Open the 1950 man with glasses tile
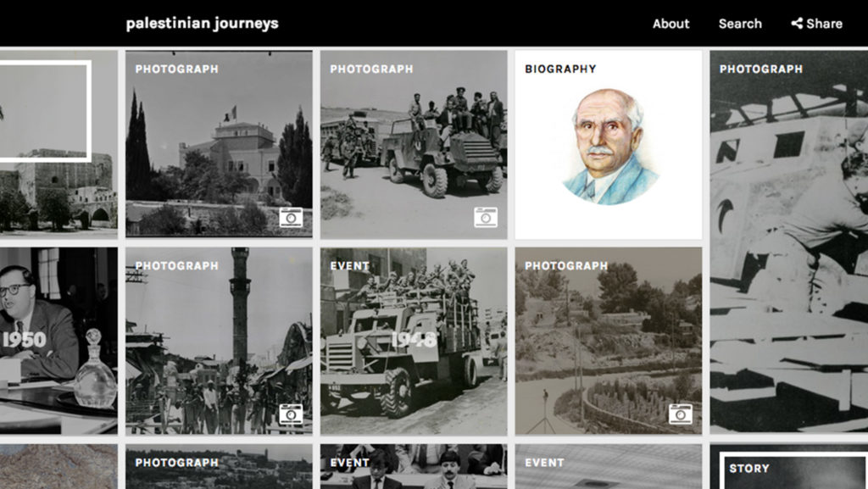Image resolution: width=868 pixels, height=489 pixels. [58, 341]
